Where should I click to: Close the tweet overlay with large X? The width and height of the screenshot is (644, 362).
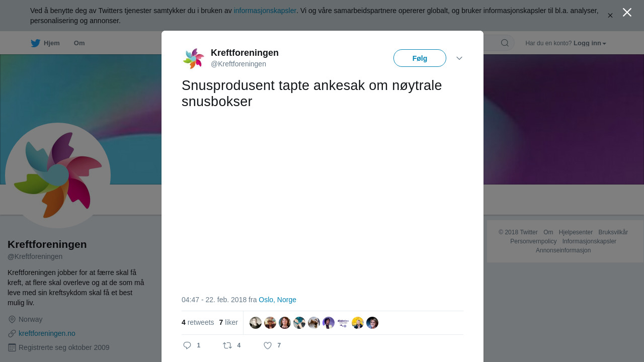[x=627, y=12]
